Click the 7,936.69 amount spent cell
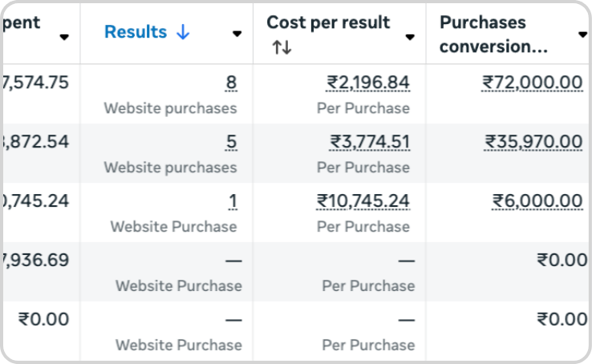592x364 pixels. 36,261
